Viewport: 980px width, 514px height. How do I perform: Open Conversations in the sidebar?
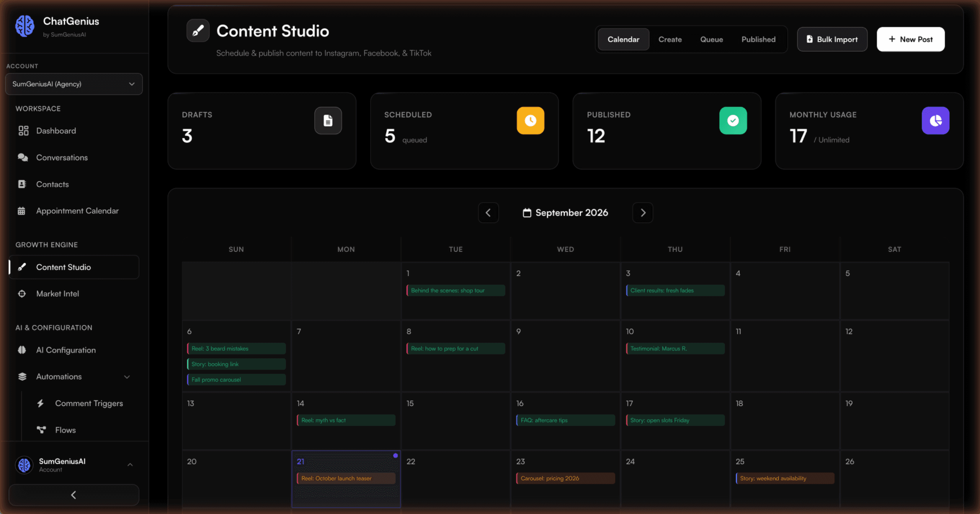pyautogui.click(x=74, y=158)
